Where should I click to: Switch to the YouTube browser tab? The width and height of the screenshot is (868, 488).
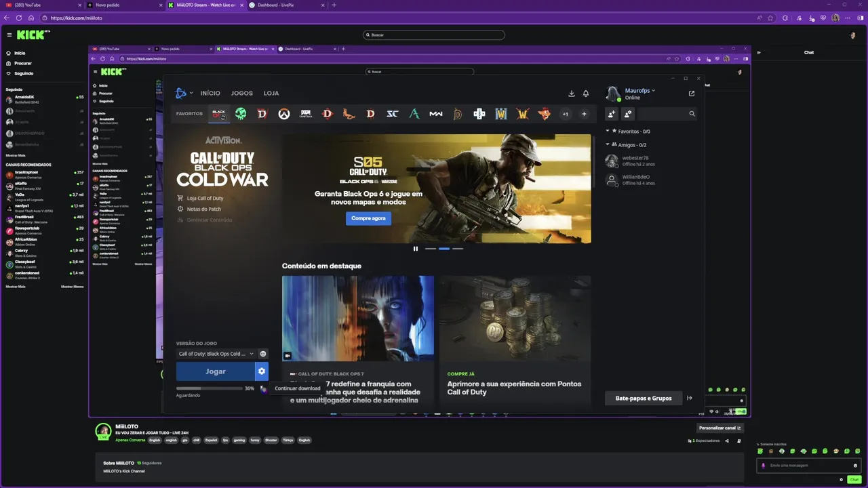pyautogui.click(x=42, y=5)
